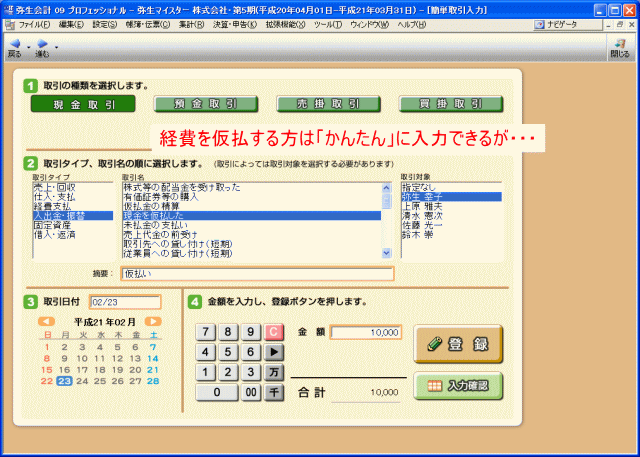
Task: Select the 買掛取引 transaction type button
Action: coord(451,104)
